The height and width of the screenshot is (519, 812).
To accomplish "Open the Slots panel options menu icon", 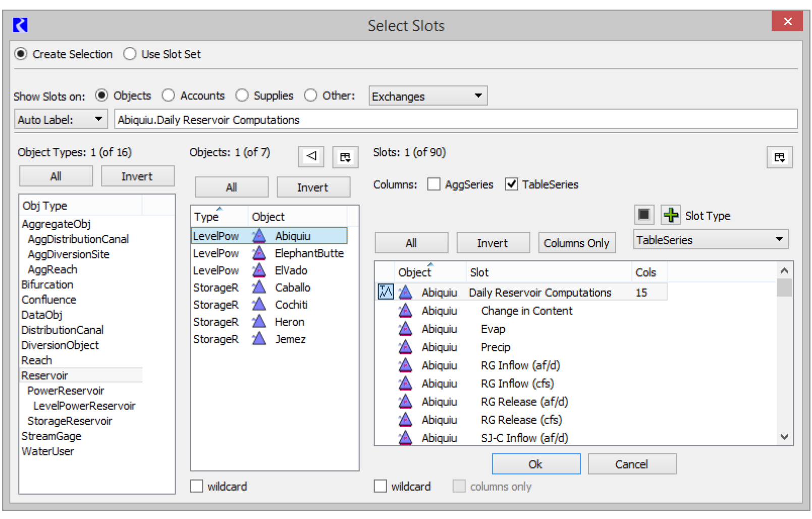I will 779,158.
